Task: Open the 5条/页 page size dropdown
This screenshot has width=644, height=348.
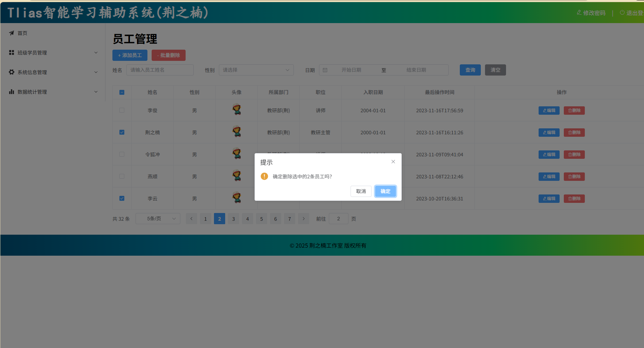Action: pyautogui.click(x=158, y=219)
